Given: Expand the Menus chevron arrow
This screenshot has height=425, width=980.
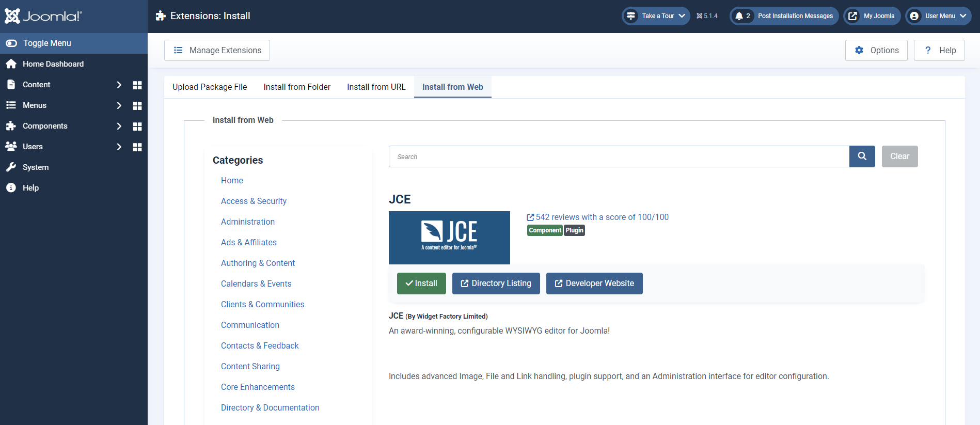Looking at the screenshot, I should pyautogui.click(x=119, y=105).
